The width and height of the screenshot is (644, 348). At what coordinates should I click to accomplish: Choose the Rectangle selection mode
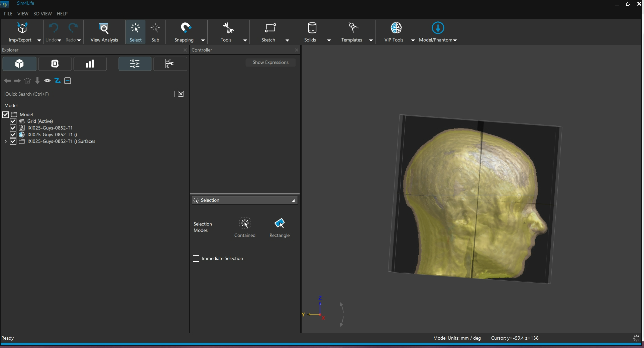coord(279,224)
